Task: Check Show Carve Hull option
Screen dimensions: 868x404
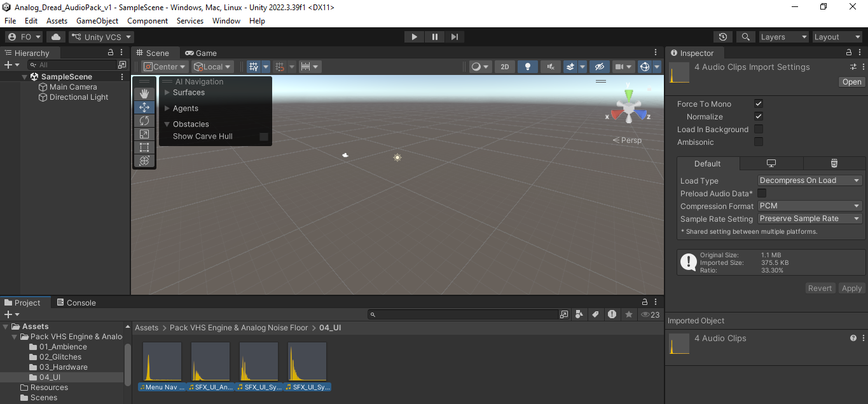Action: tap(264, 137)
